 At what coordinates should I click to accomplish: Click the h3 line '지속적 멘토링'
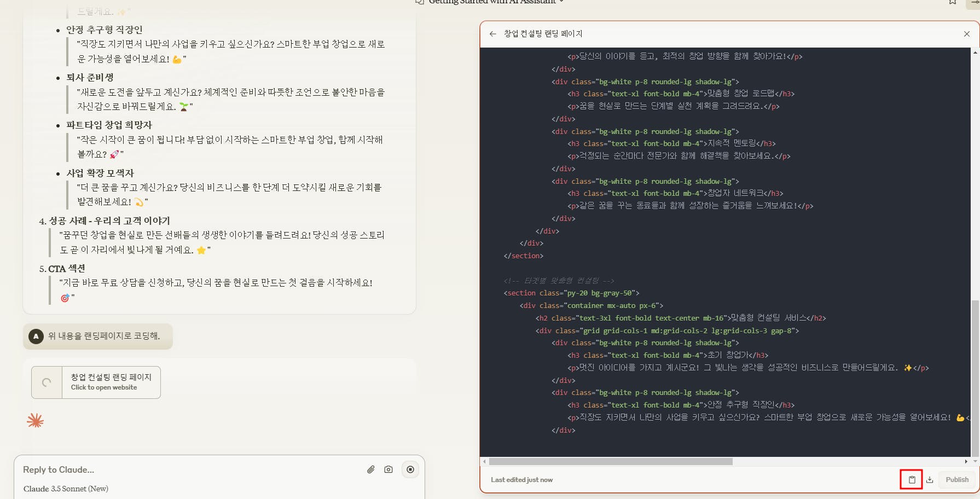tap(671, 143)
